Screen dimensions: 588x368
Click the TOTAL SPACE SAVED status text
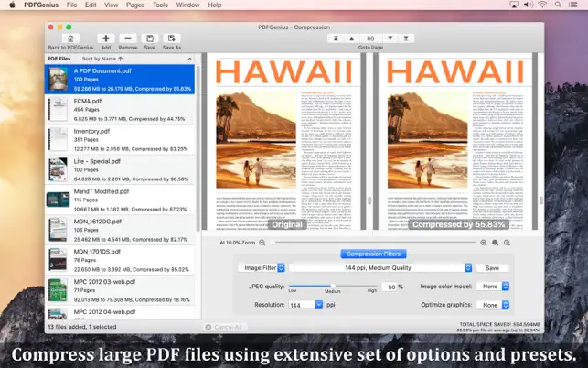point(500,324)
